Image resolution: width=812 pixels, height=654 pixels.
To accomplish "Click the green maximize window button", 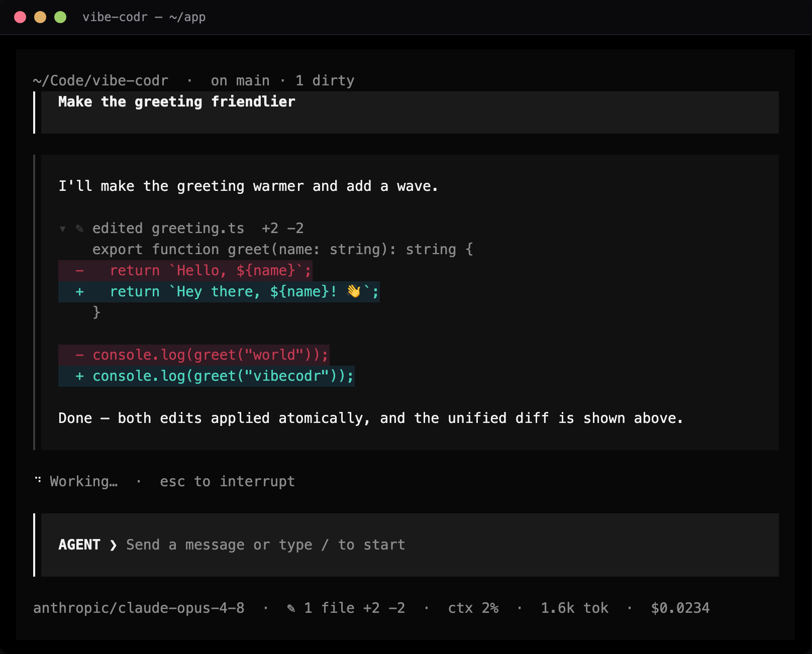I will (60, 17).
